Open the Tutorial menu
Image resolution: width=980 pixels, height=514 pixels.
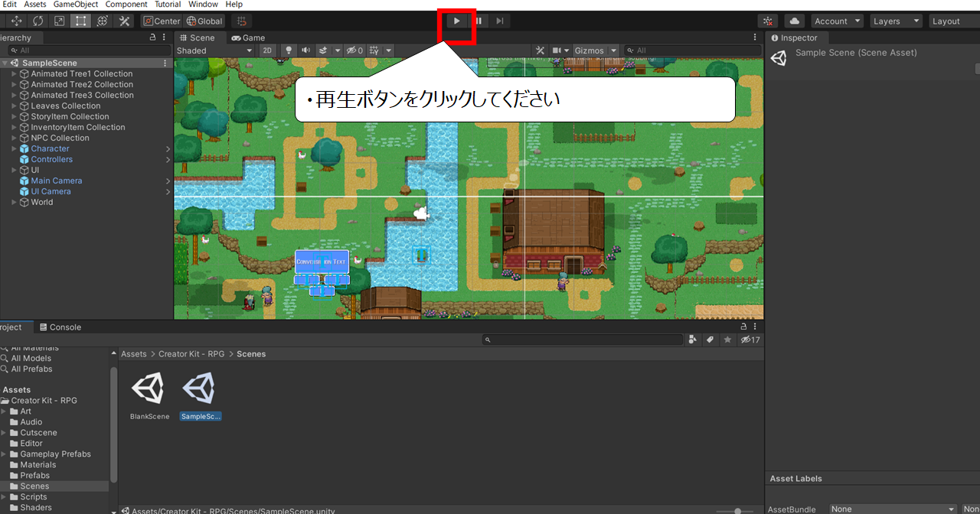pos(168,5)
